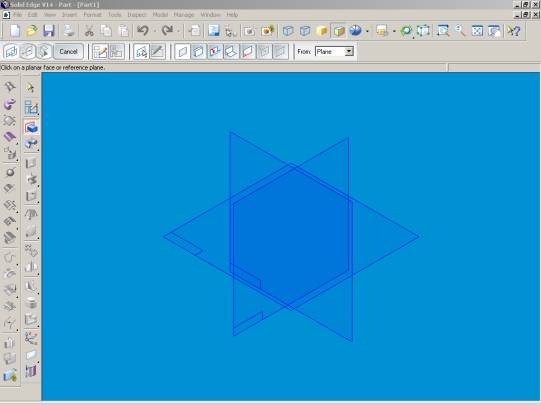Click the Undo arrow icon
Screen dimensions: 541x405
pyautogui.click(x=143, y=31)
